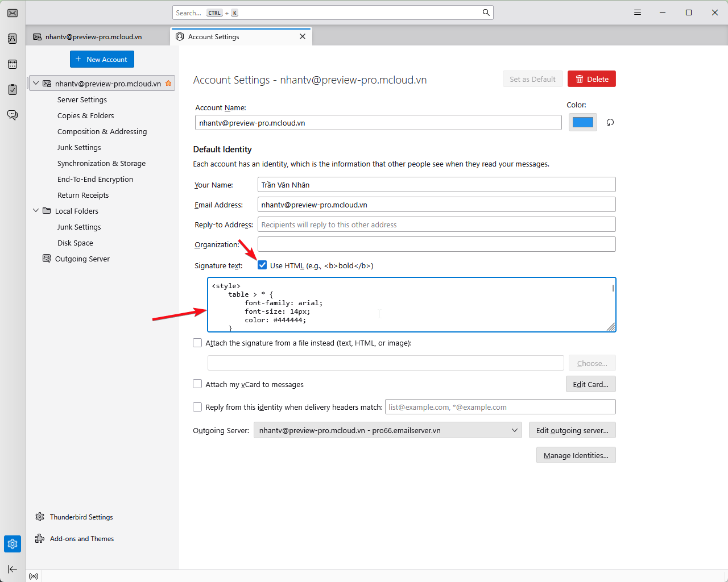Uncheck the Use HTML checkbox

pos(262,265)
